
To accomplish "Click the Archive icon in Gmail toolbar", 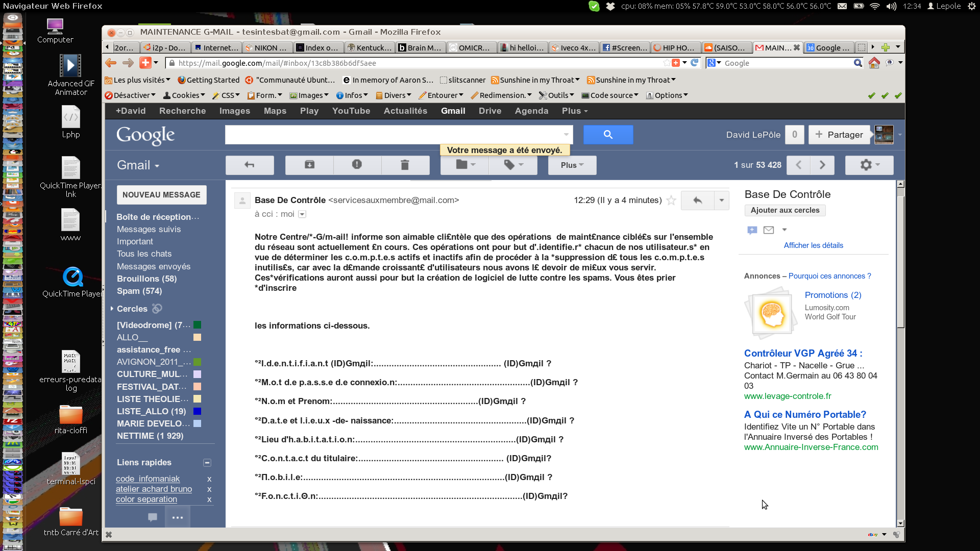I will [309, 165].
